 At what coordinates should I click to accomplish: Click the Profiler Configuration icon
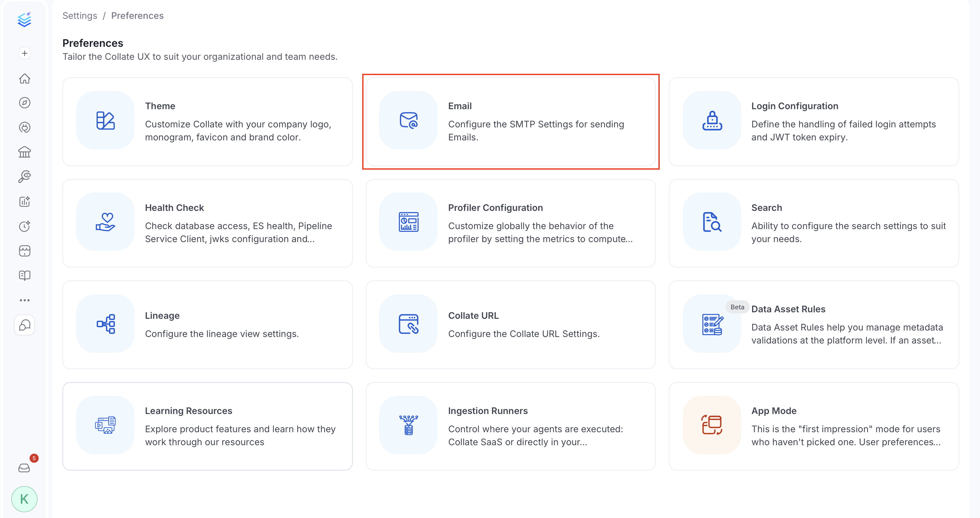409,222
